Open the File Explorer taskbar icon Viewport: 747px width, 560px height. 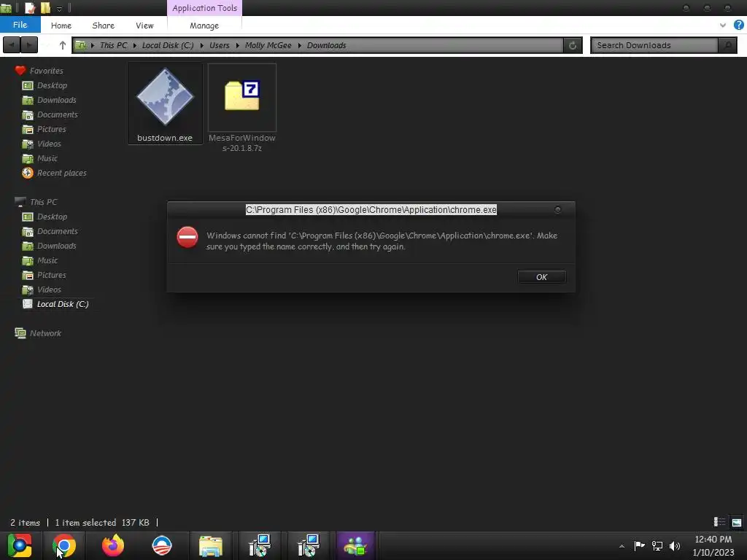pyautogui.click(x=211, y=545)
